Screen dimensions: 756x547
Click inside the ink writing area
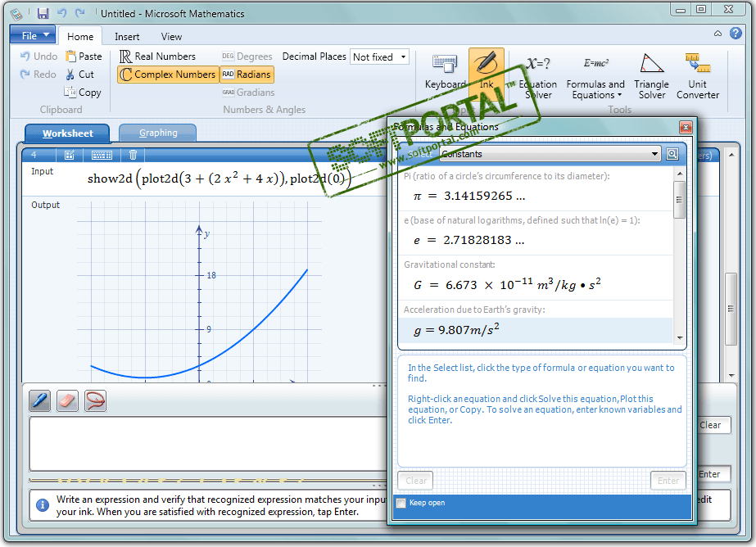coord(208,443)
